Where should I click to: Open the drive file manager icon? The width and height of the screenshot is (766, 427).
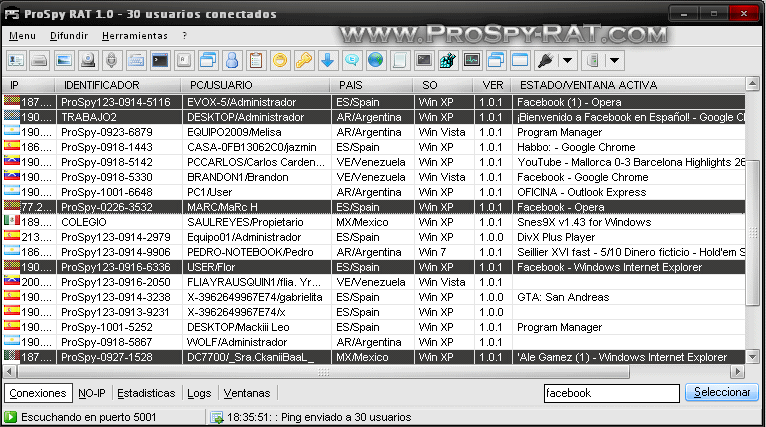(x=40, y=61)
